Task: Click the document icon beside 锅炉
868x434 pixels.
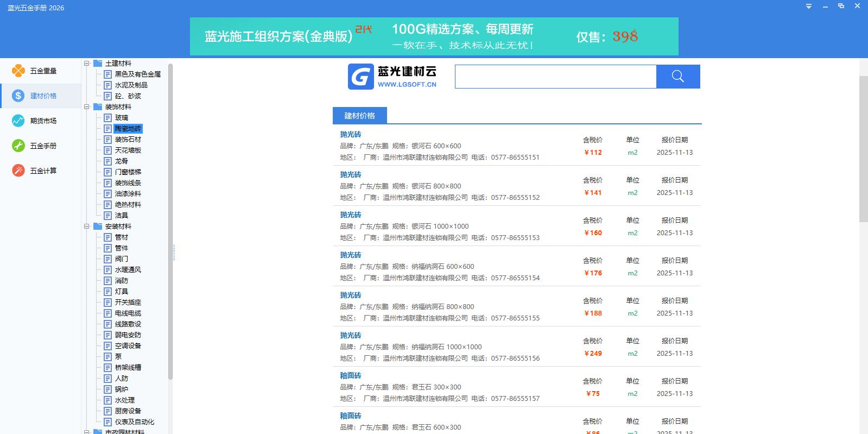Action: 107,389
